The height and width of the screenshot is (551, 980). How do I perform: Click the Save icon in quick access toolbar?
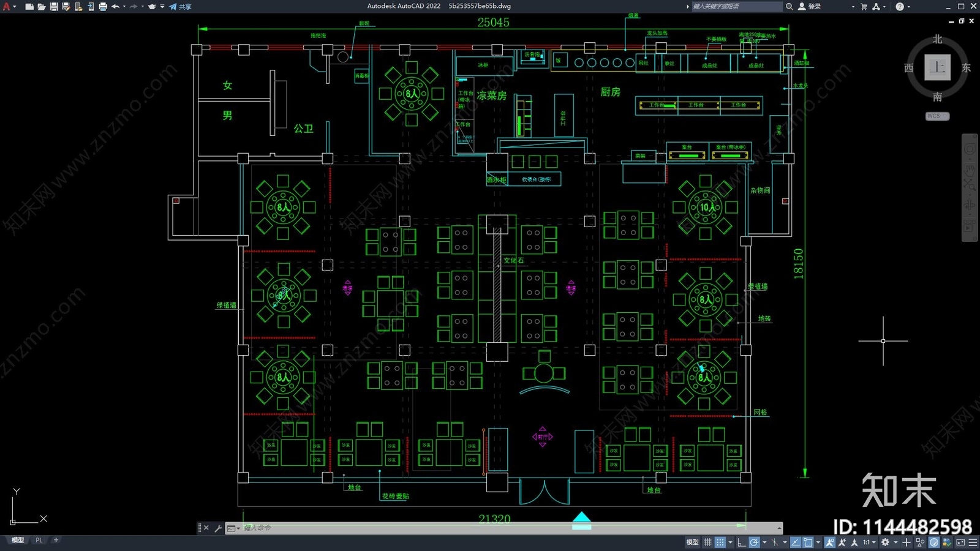[54, 7]
